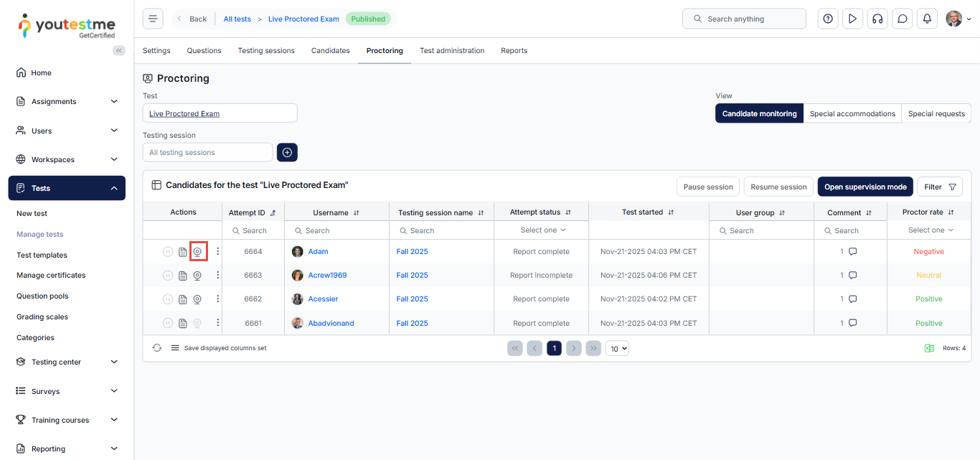Open the report document icon for Acrew1969
This screenshot has height=460, width=980.
tap(183, 276)
